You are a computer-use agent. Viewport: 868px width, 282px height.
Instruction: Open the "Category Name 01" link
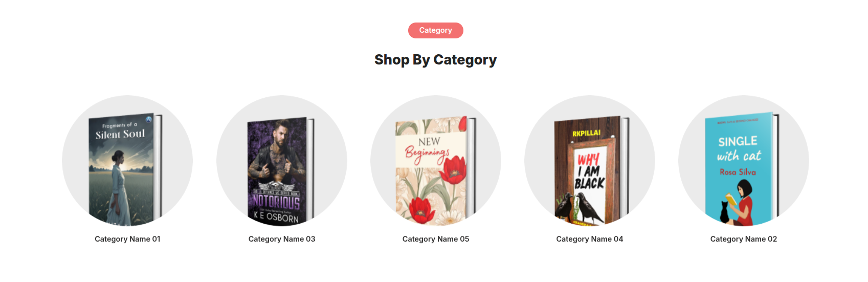pos(127,239)
